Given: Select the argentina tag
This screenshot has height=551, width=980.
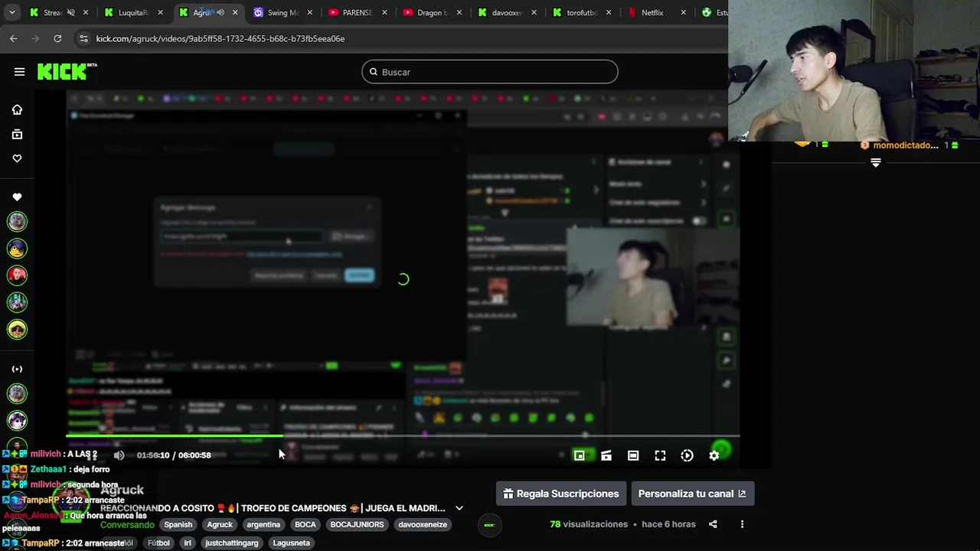Looking at the screenshot, I should pyautogui.click(x=263, y=524).
